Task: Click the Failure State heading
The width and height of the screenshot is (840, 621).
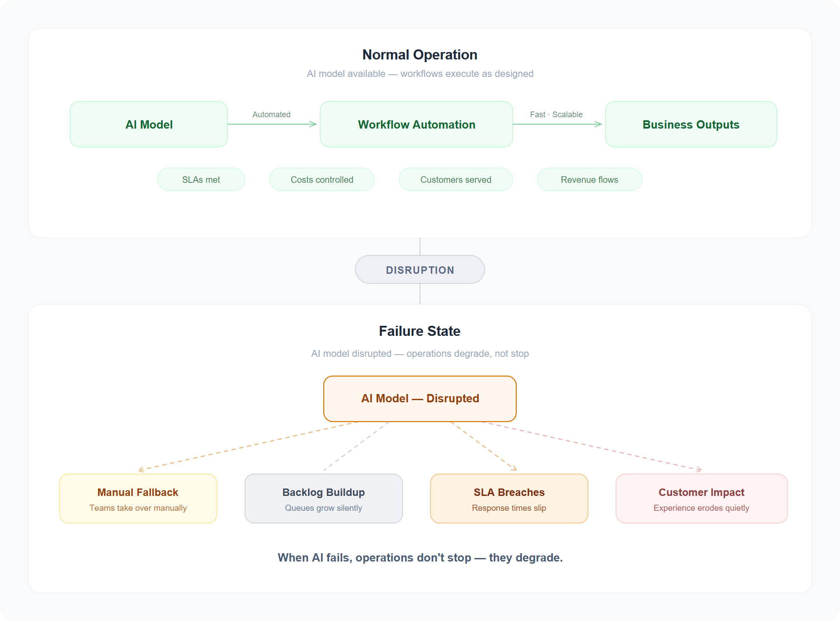Action: (420, 331)
